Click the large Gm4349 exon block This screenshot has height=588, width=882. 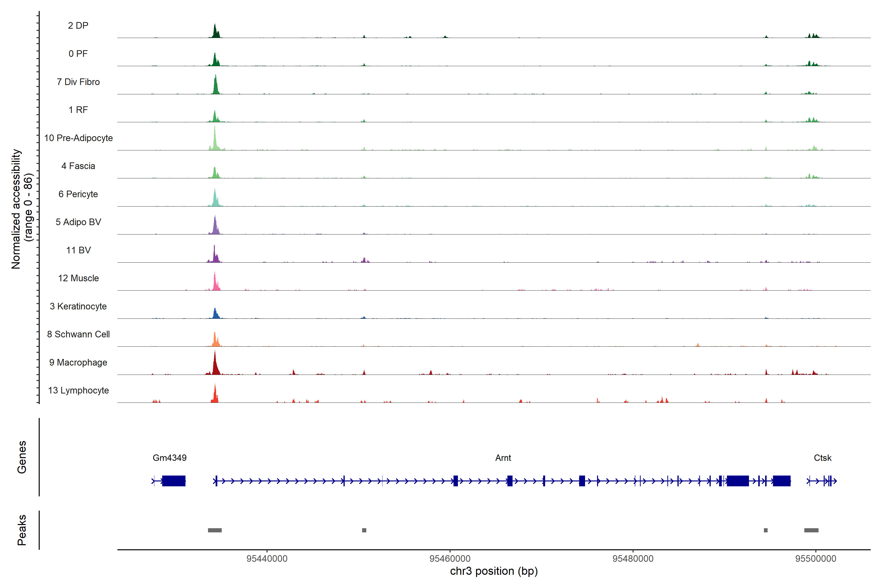click(174, 481)
